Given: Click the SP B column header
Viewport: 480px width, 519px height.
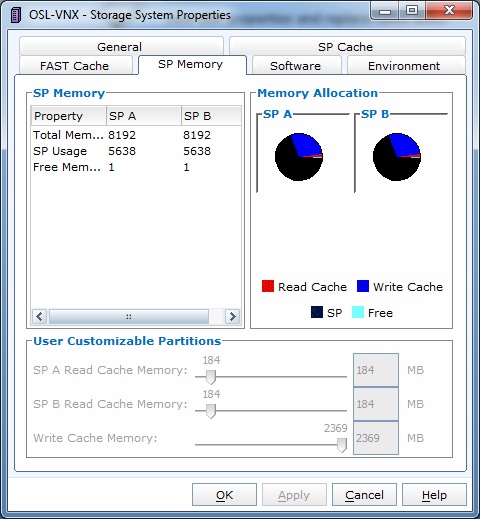Looking at the screenshot, I should coord(212,116).
